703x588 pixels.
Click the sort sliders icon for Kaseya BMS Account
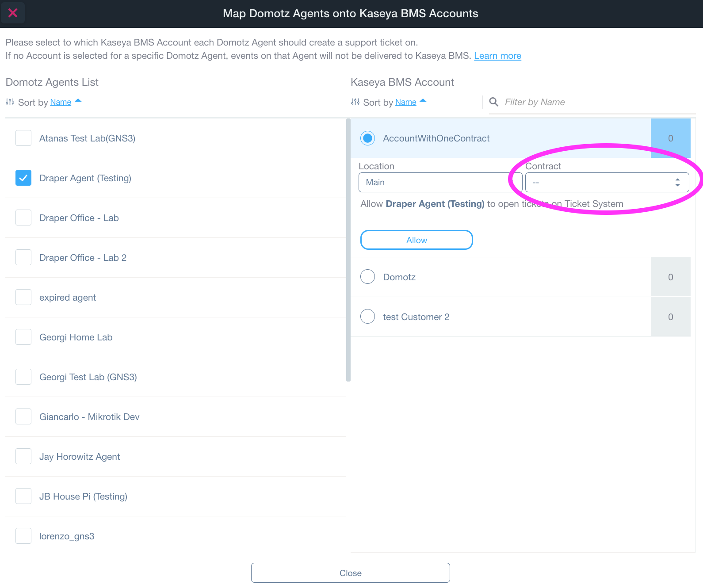pyautogui.click(x=355, y=102)
